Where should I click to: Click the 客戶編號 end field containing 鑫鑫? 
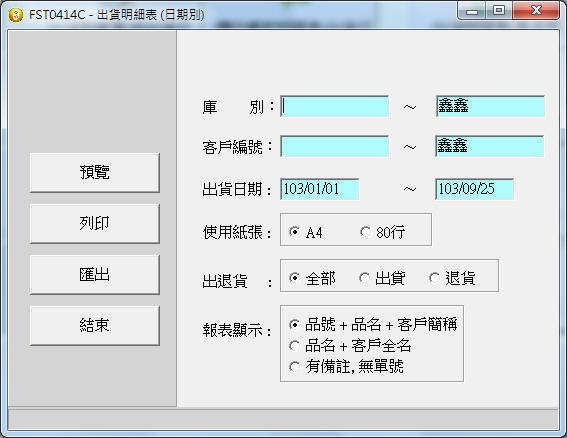click(490, 146)
